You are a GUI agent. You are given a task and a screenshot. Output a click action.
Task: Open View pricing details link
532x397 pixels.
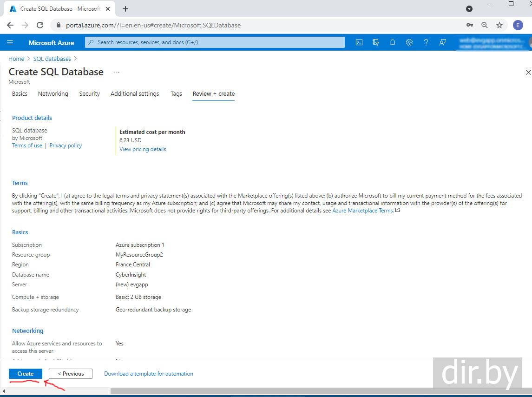click(143, 149)
